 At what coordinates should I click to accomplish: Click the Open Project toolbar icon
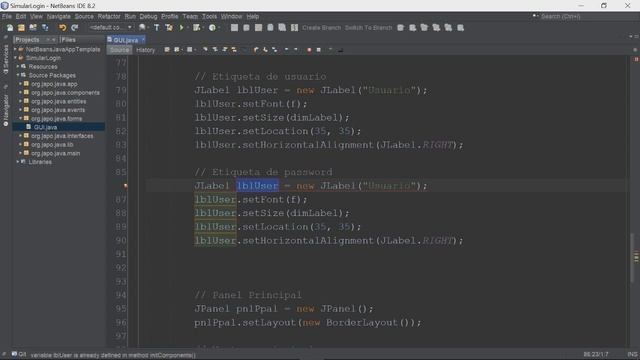33,28
